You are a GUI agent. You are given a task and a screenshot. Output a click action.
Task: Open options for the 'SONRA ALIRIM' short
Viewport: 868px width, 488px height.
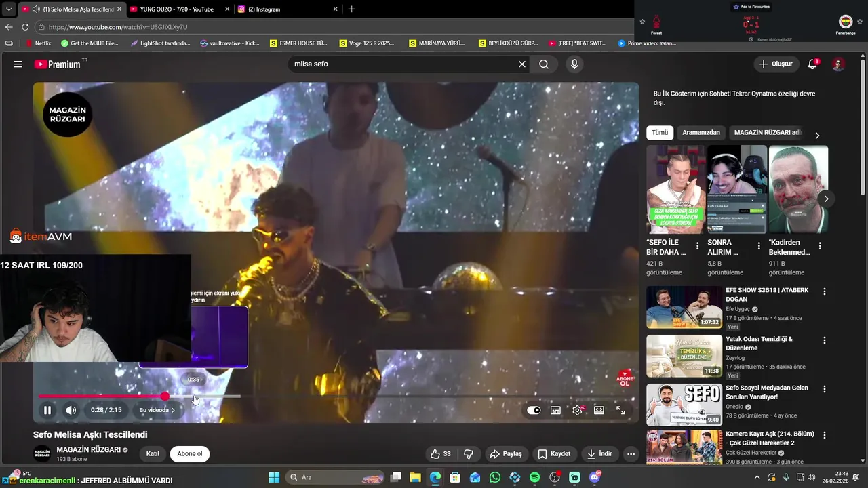pos(758,246)
